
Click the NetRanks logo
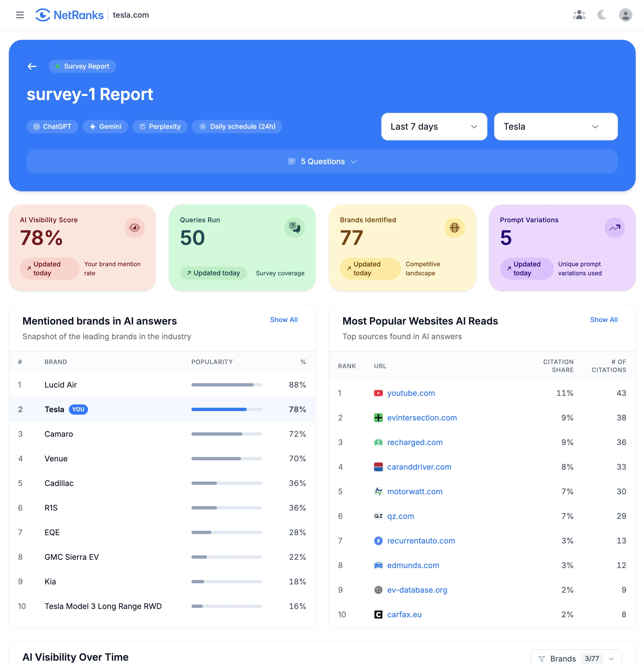[x=69, y=15]
